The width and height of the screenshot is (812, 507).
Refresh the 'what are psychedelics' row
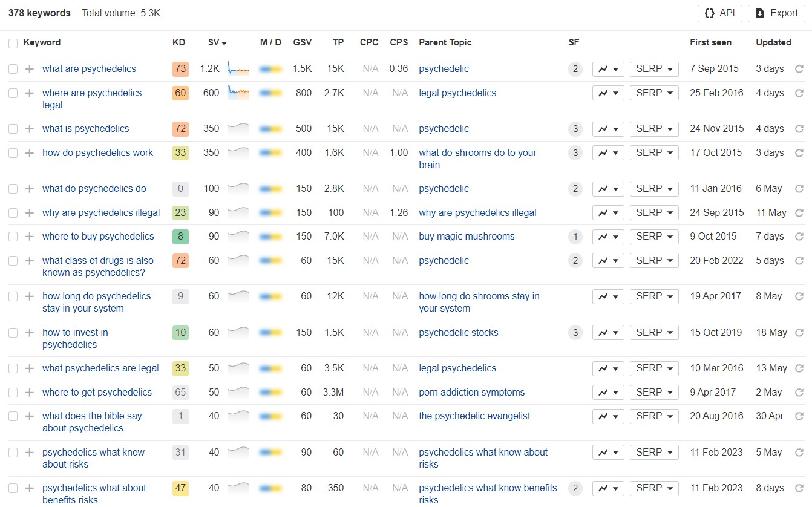[x=799, y=69]
